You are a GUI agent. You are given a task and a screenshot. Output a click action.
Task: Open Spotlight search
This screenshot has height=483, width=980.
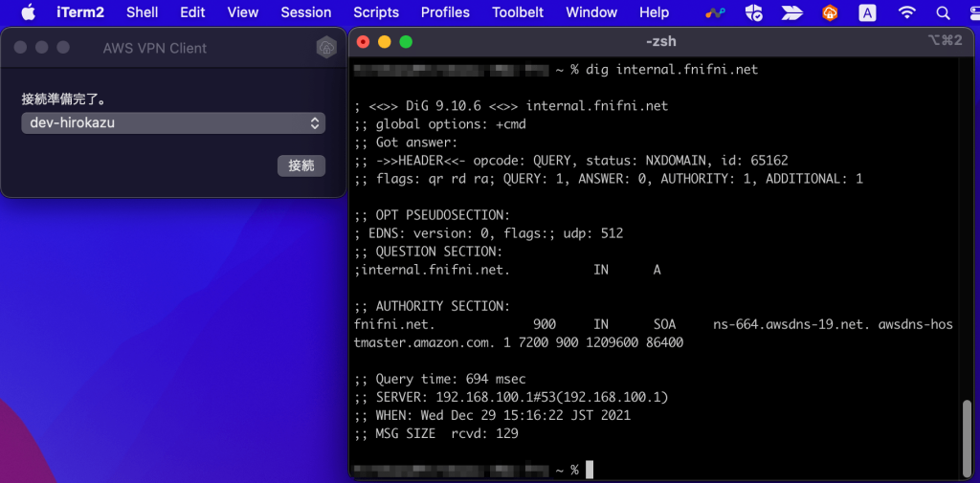[x=943, y=12]
